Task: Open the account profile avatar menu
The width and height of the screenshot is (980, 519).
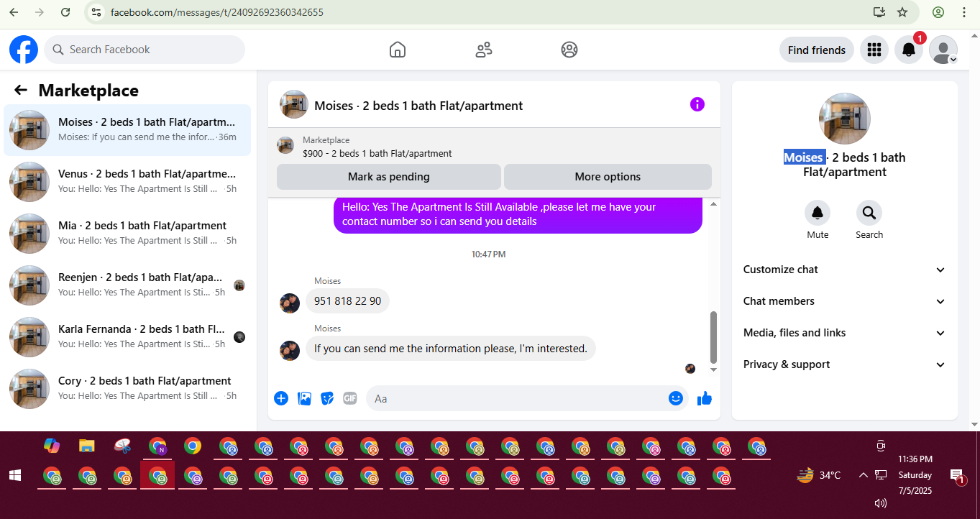Action: [943, 50]
